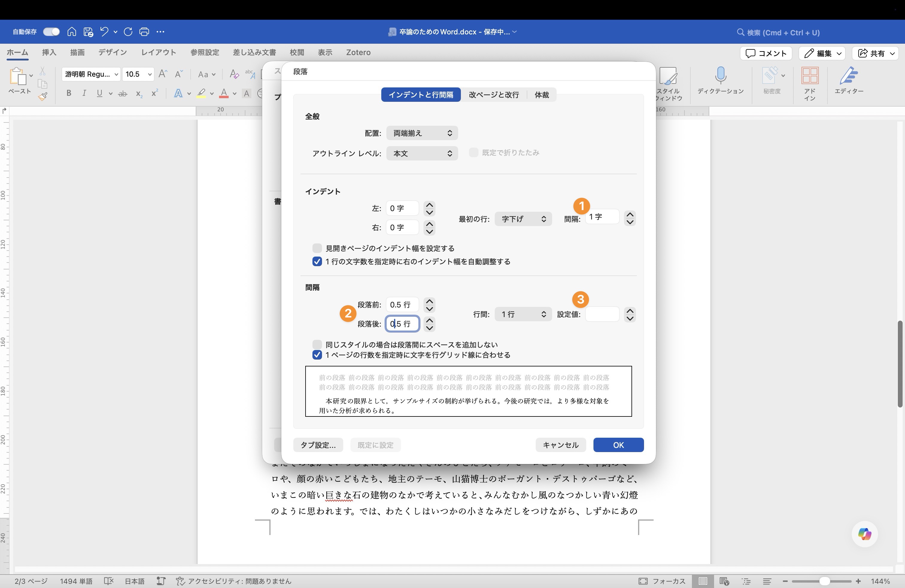Confirm settings with OK

pos(618,445)
